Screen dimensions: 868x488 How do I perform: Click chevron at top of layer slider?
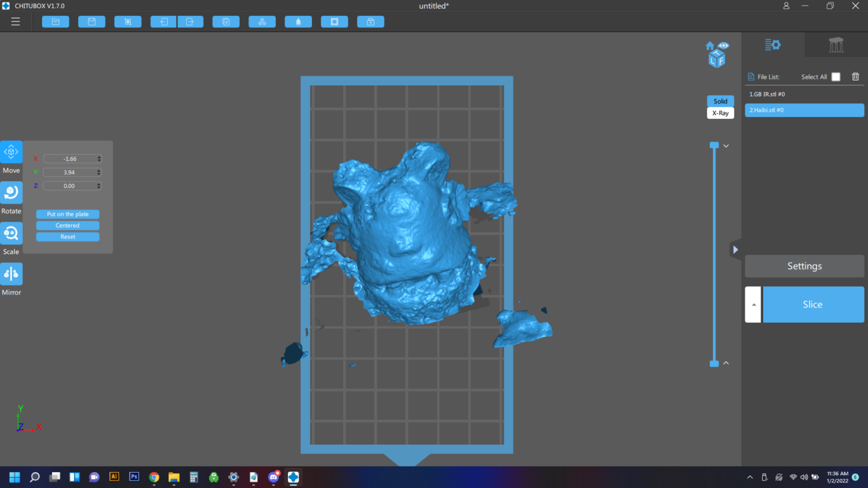click(x=726, y=146)
